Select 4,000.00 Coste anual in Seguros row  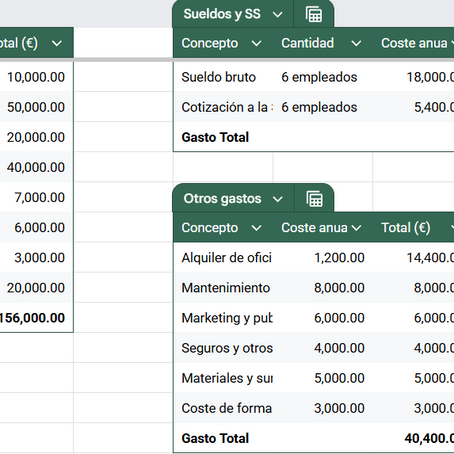click(339, 348)
